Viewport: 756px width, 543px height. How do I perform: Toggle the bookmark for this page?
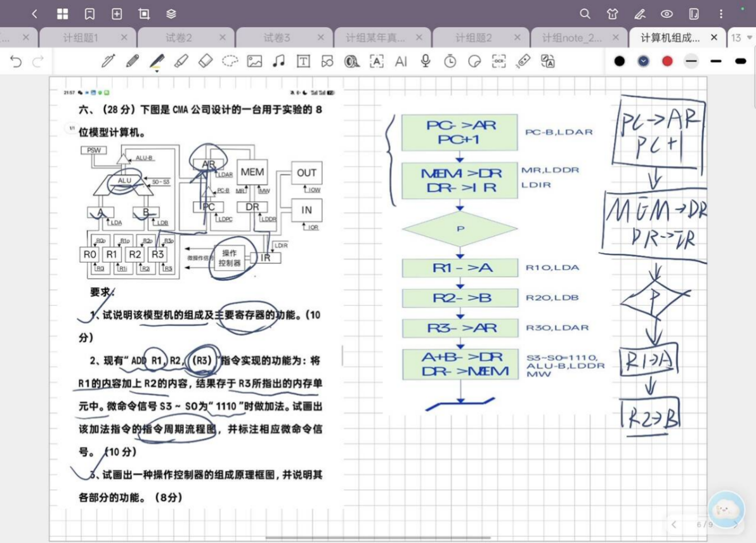coord(89,14)
